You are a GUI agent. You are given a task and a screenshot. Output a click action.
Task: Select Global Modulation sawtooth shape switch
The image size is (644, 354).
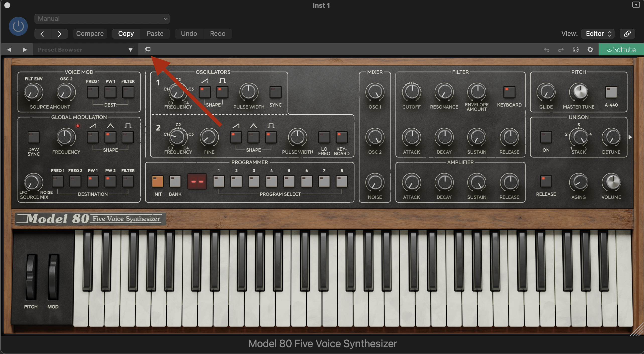[x=93, y=137]
